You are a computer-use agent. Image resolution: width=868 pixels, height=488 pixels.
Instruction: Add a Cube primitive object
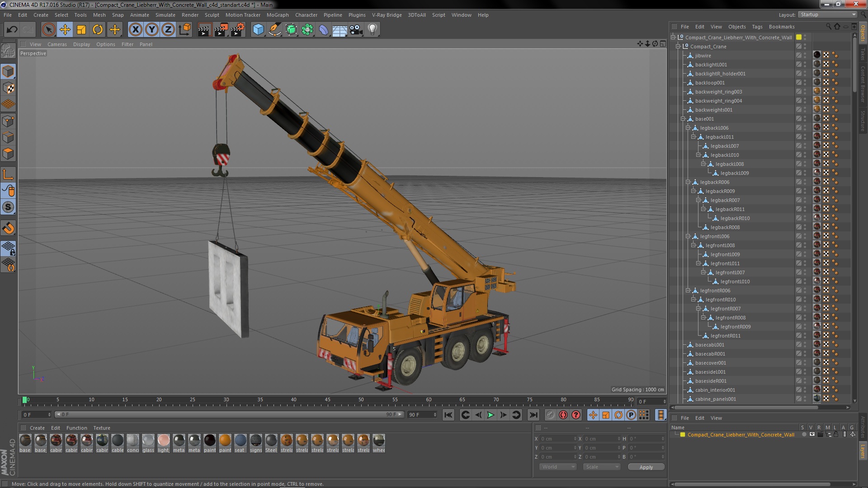click(x=258, y=30)
